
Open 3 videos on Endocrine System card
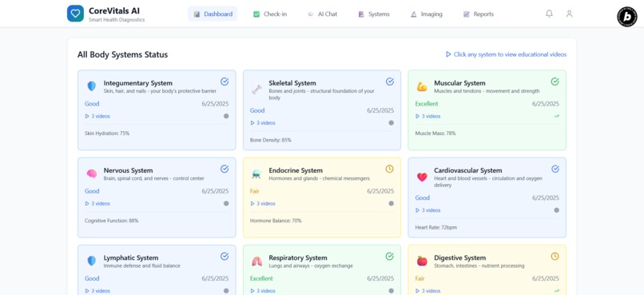pos(262,203)
